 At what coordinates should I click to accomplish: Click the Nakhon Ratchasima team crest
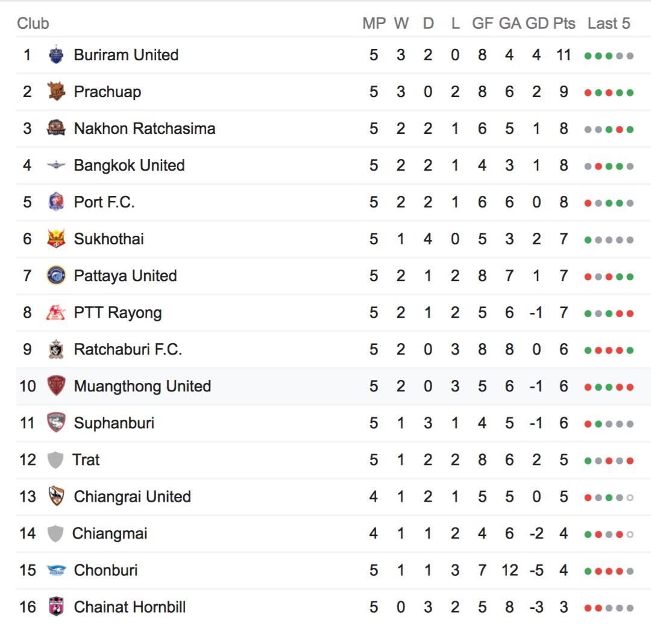[x=56, y=128]
